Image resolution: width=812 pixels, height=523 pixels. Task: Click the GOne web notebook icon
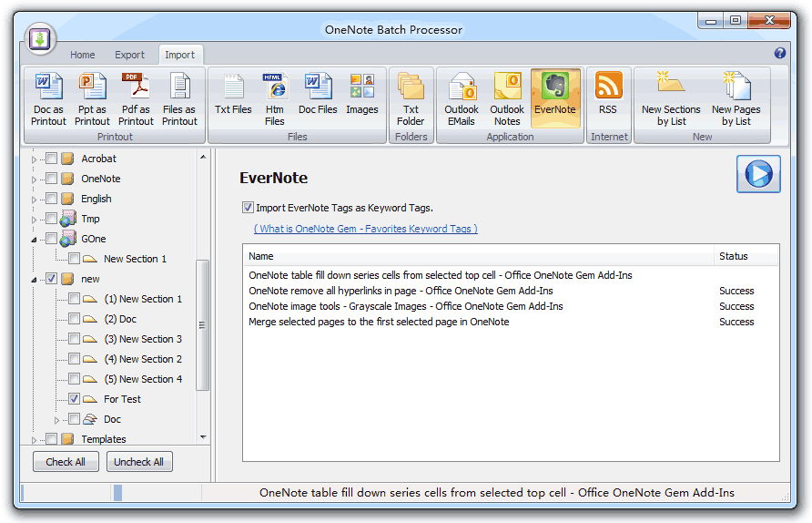point(68,239)
